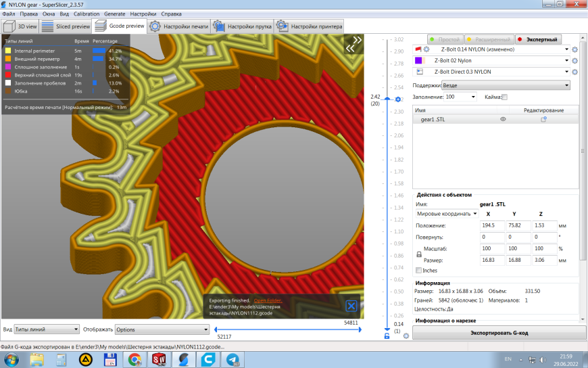Viewport: 588px width, 368px height.
Task: Toggle the Кайма checkbox
Action: click(504, 97)
